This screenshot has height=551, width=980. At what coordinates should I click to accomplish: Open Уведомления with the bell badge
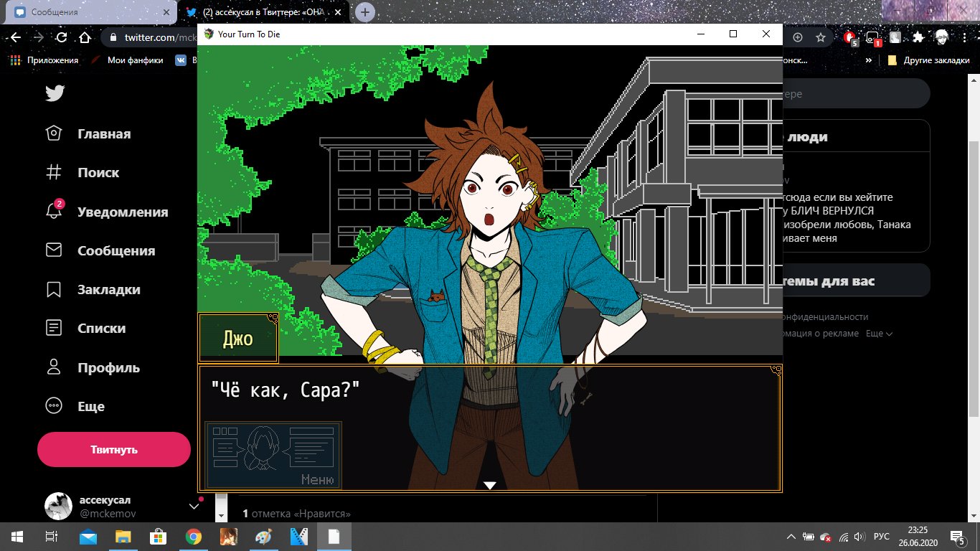[x=106, y=212]
